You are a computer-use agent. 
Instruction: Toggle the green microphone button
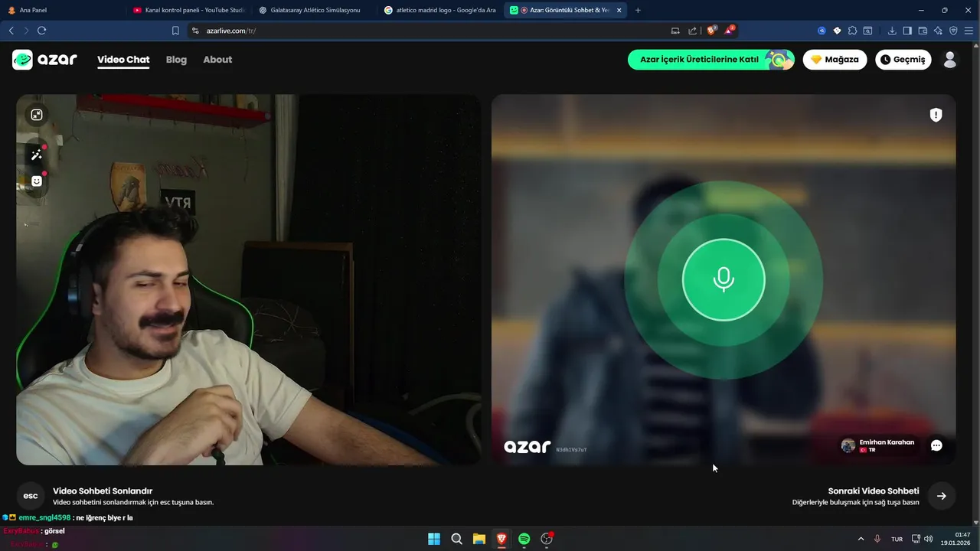coord(724,280)
